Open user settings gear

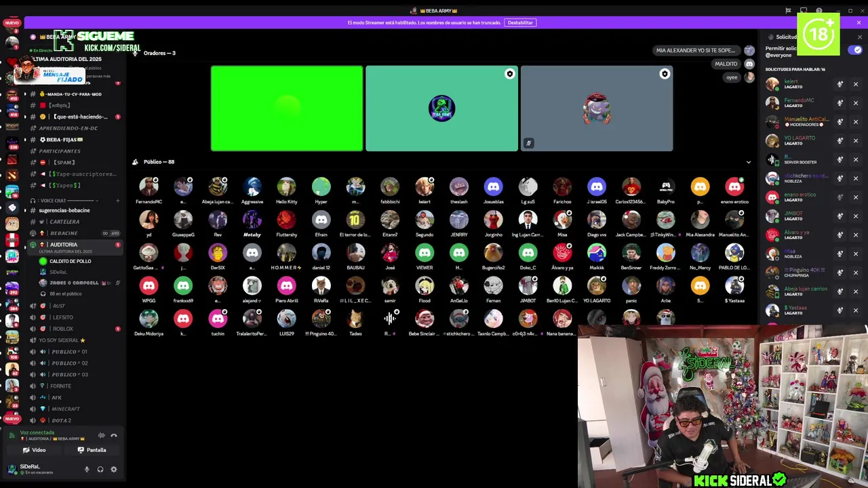(113, 469)
